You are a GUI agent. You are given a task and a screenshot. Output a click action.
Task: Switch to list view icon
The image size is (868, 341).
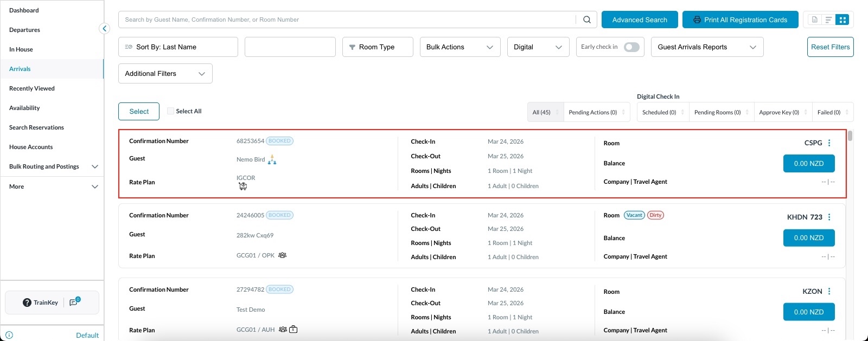coord(828,20)
